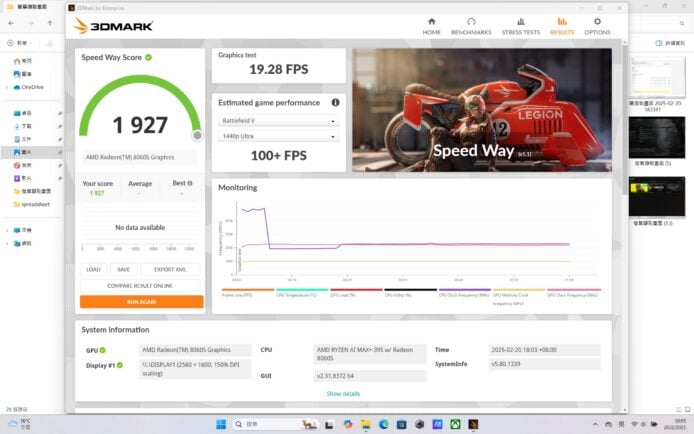The width and height of the screenshot is (694, 434).
Task: Click the SAVE result button
Action: [x=123, y=269]
